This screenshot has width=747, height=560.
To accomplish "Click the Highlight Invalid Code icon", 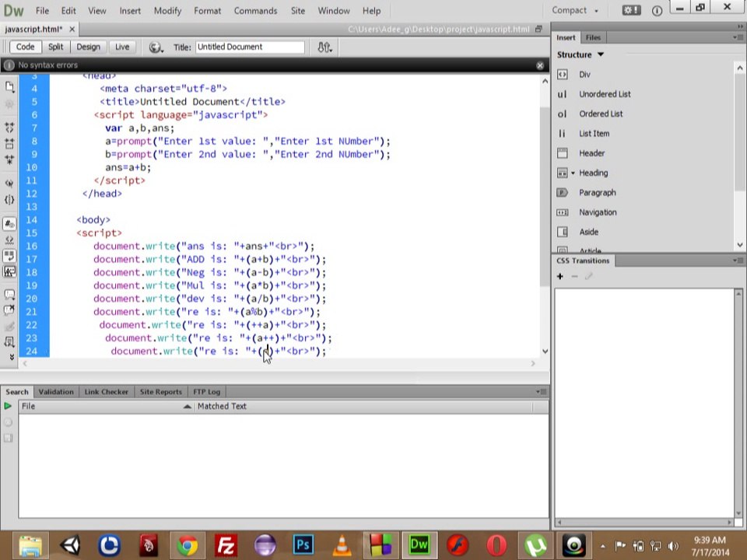I will (9, 240).
